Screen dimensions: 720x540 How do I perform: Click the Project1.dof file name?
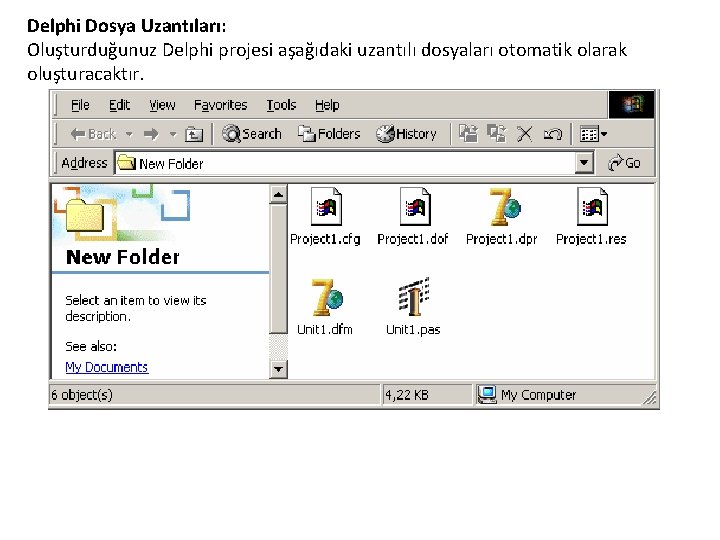coord(412,239)
